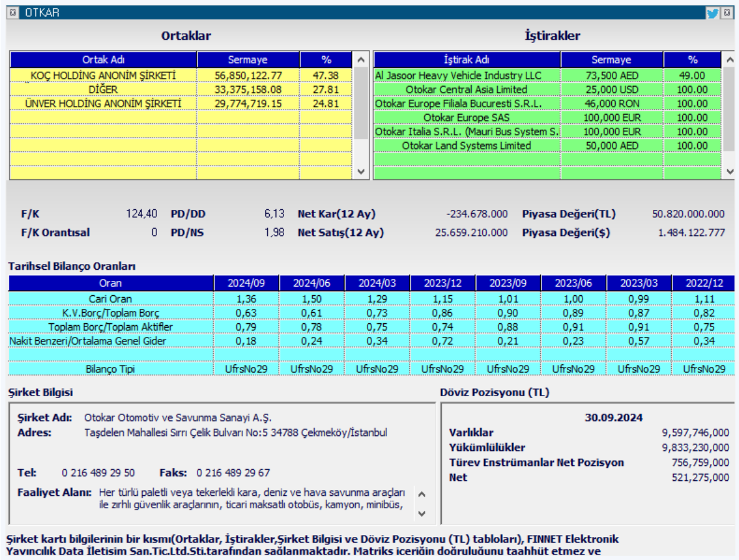Click the 50,000 AED capital cell
The width and height of the screenshot is (739, 560).
click(612, 146)
